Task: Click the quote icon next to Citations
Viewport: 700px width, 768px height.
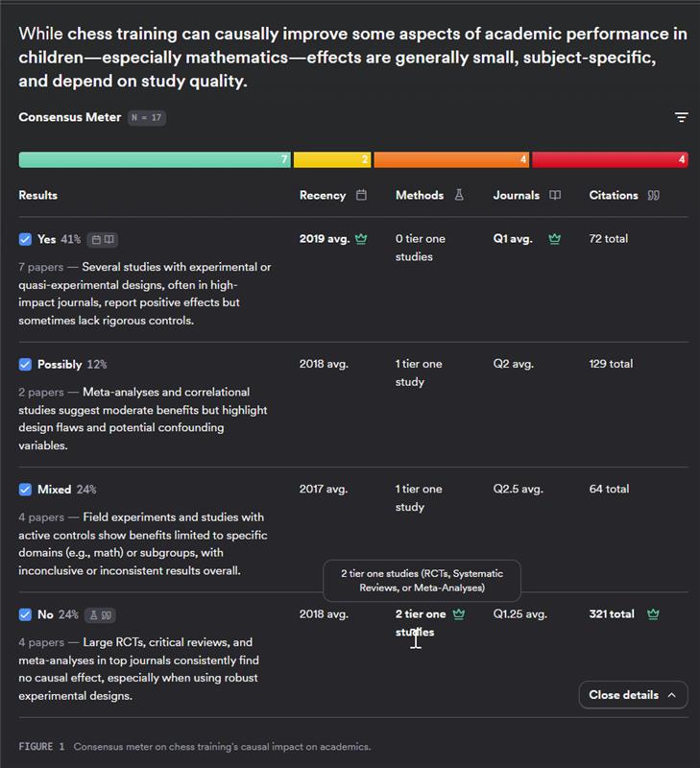Action: pyautogui.click(x=654, y=195)
